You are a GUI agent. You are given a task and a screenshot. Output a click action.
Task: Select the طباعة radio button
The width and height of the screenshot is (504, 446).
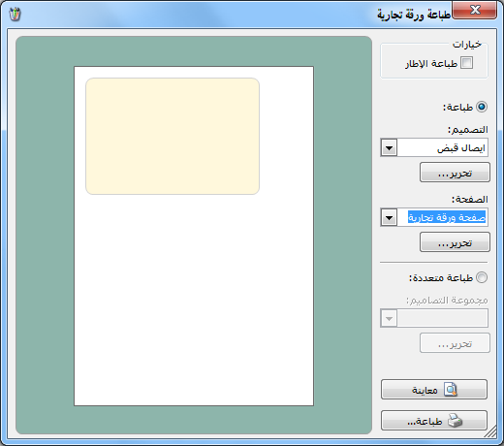(x=482, y=107)
